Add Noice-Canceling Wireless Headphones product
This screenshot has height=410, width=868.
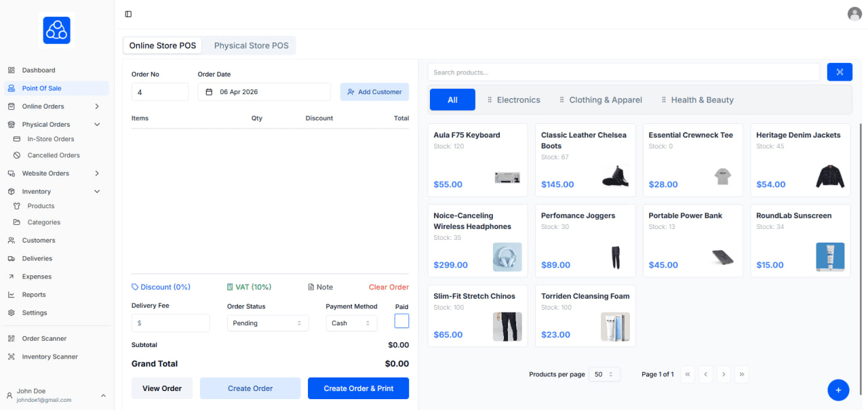click(477, 241)
